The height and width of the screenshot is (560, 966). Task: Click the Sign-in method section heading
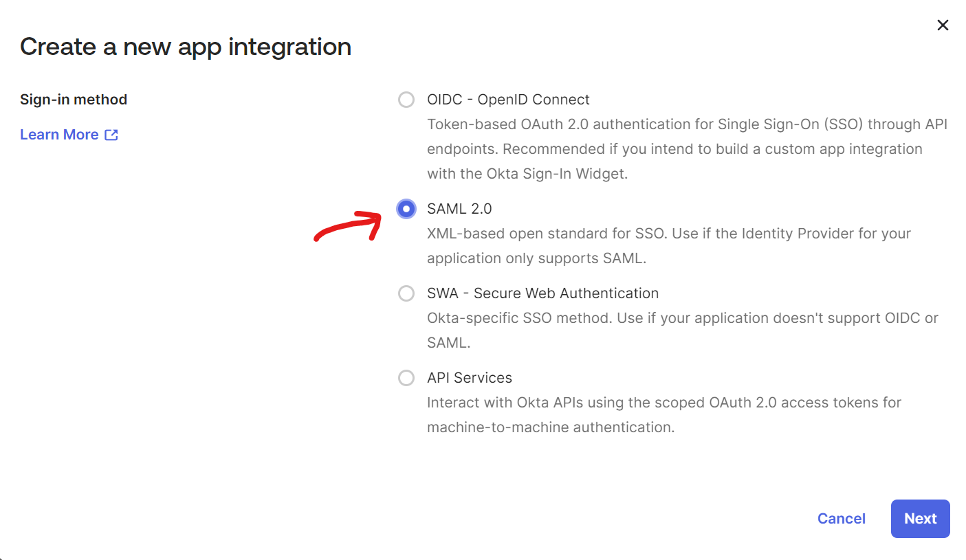point(74,99)
